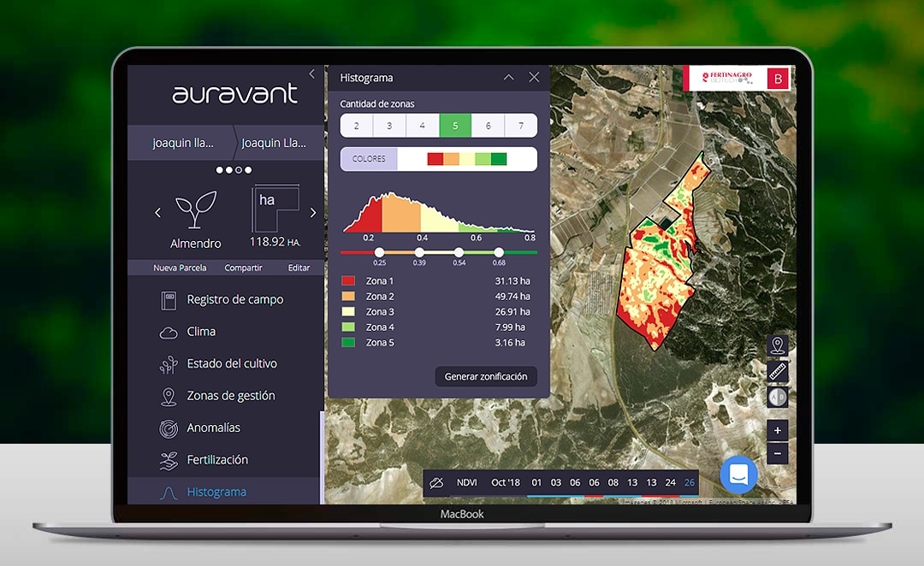Go to the next info card with the right arrow
This screenshot has height=566, width=924.
(313, 213)
